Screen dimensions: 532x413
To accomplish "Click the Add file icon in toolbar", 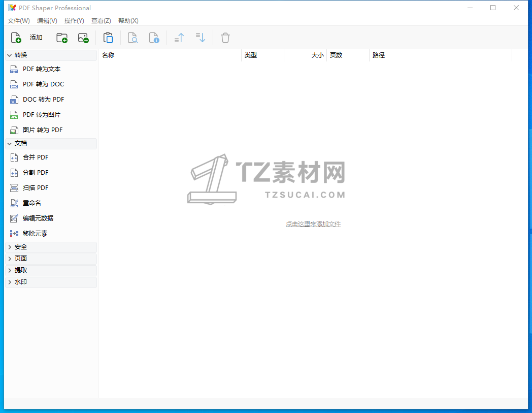I will (x=16, y=38).
